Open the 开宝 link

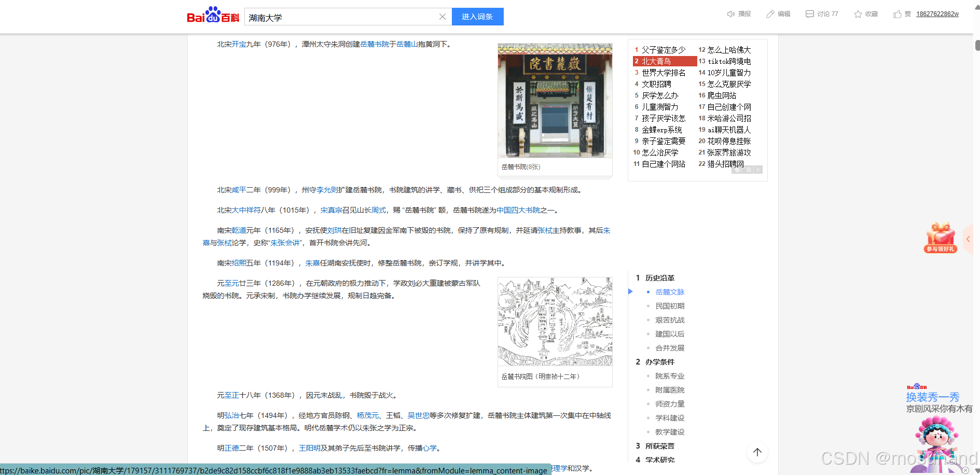[x=239, y=45]
